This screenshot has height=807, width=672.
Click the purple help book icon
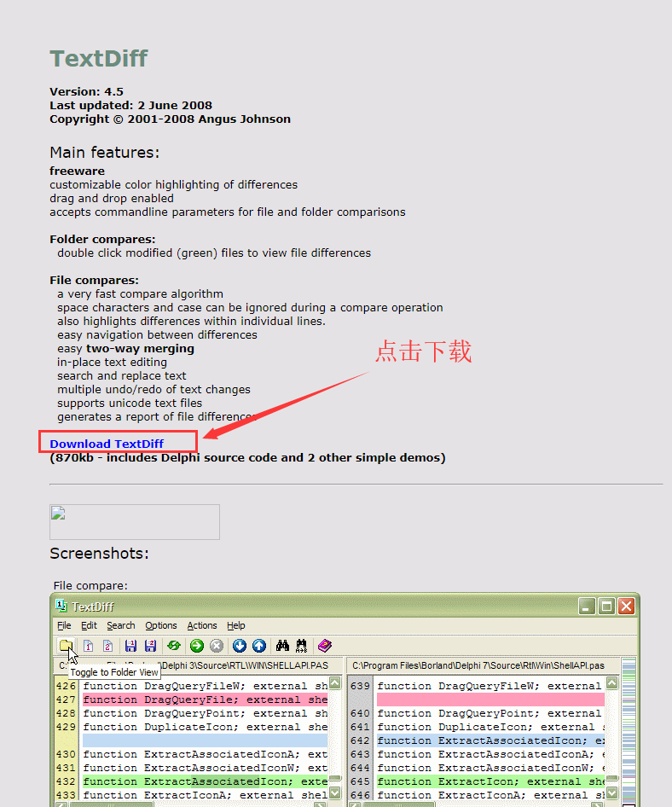pos(325,646)
